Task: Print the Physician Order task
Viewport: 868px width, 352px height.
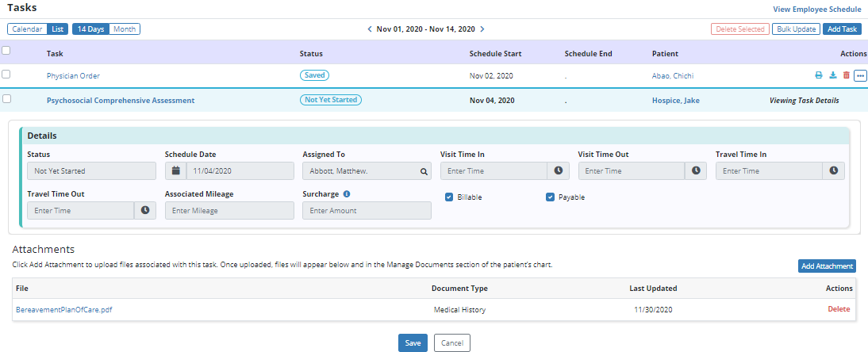Action: tap(819, 75)
